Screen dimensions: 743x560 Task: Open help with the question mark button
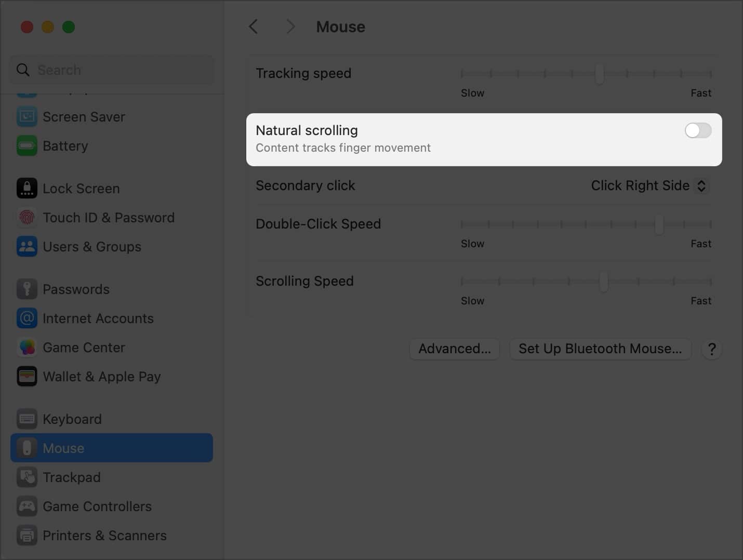click(x=712, y=349)
